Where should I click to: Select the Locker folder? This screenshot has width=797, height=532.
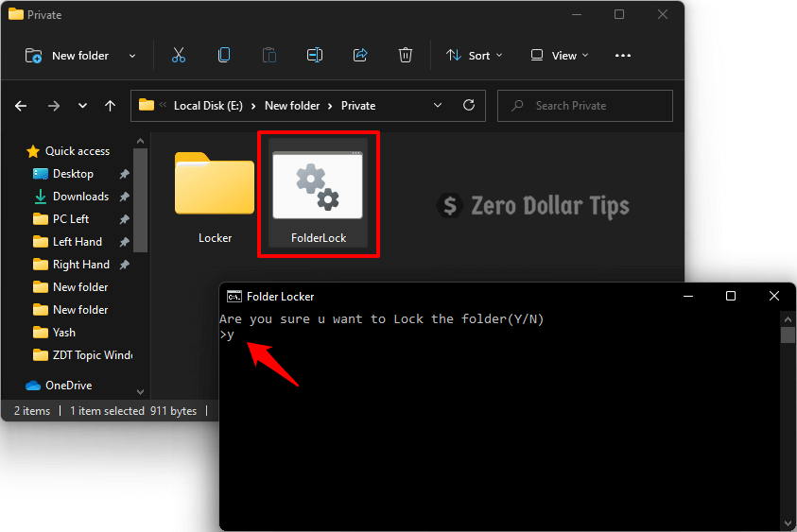[x=215, y=198]
